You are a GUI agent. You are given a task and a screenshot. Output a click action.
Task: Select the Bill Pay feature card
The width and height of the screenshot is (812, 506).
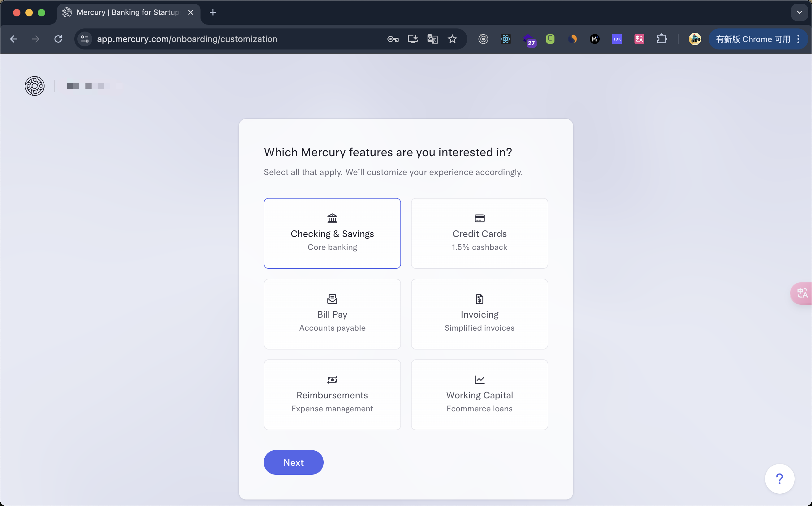332,314
